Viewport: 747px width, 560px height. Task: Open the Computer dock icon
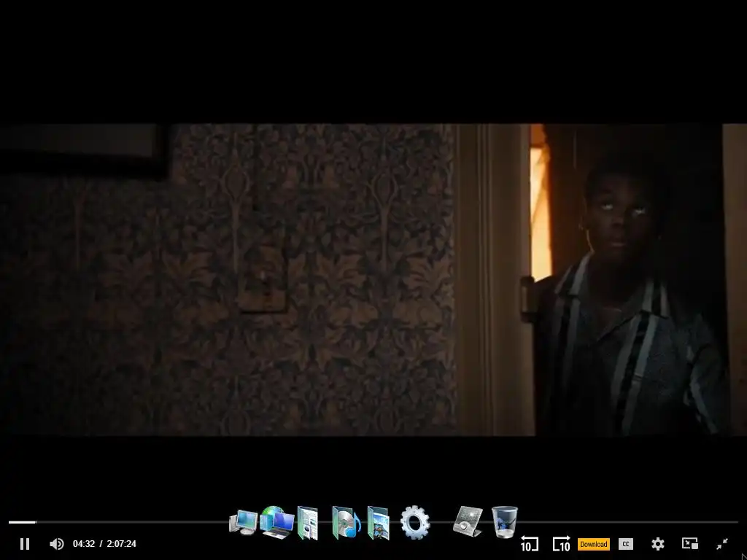tap(244, 523)
